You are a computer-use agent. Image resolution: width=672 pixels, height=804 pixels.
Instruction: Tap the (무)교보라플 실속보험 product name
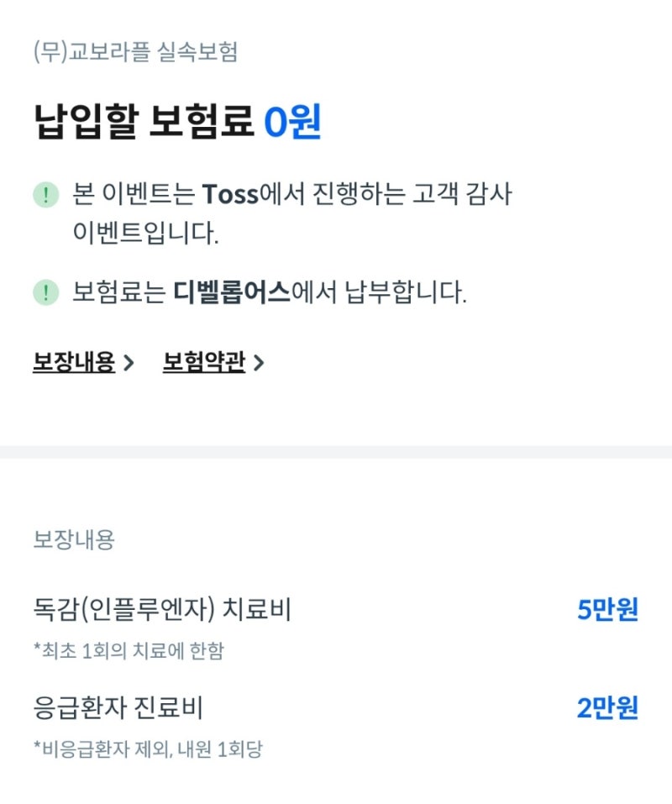click(136, 52)
